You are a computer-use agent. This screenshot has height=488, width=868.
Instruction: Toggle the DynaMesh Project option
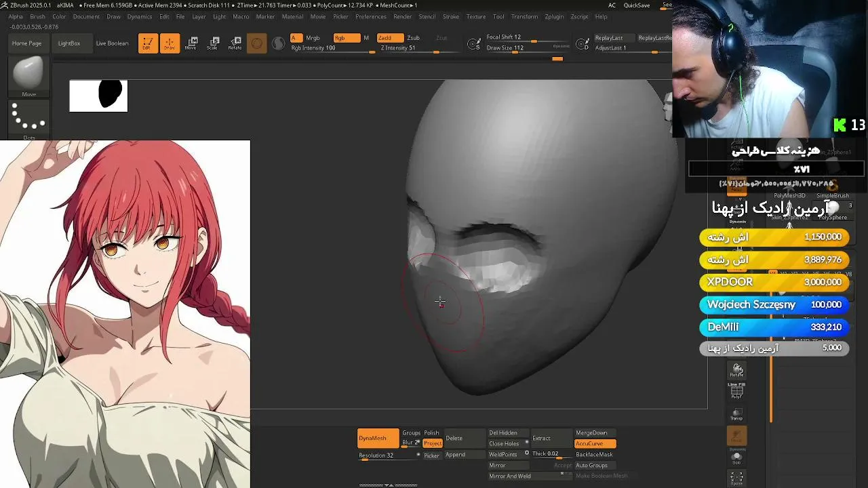tap(433, 443)
